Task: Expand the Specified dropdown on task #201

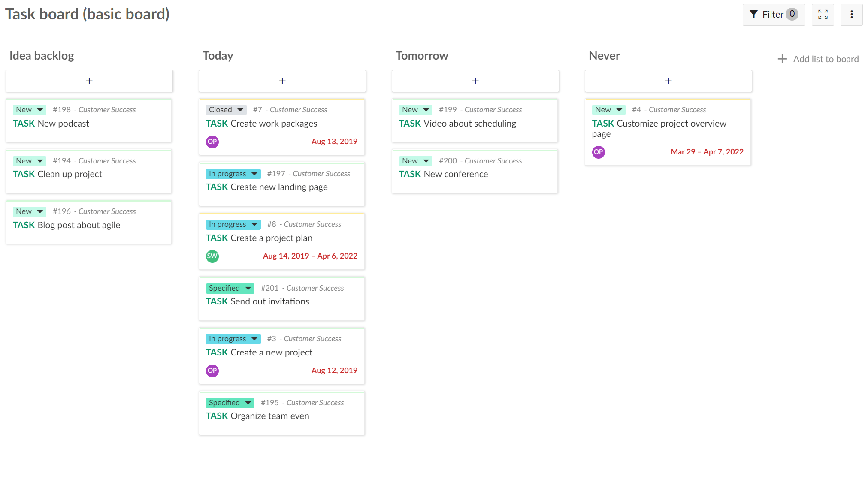Action: coord(248,288)
